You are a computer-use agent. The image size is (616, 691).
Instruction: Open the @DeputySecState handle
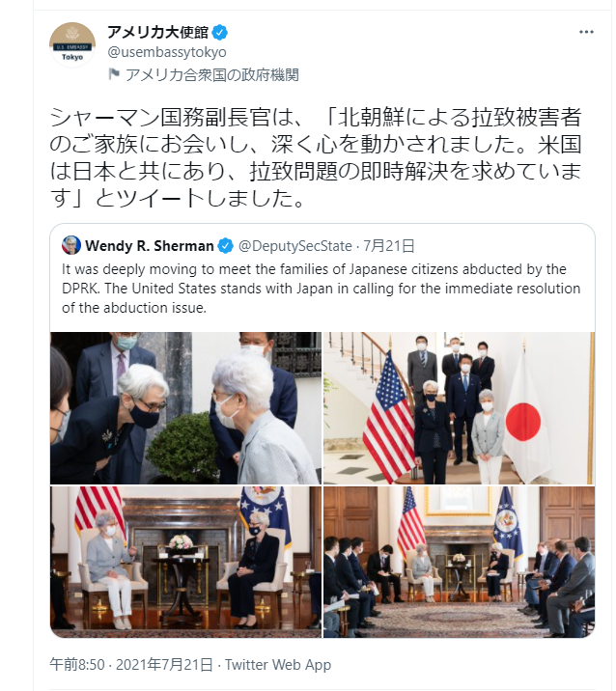tap(295, 245)
